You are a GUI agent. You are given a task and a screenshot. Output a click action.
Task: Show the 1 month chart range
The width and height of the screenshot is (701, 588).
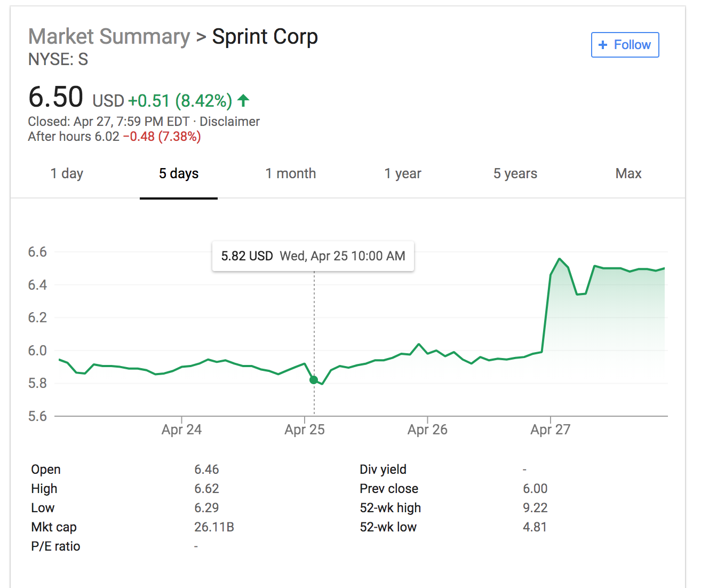[x=291, y=173]
